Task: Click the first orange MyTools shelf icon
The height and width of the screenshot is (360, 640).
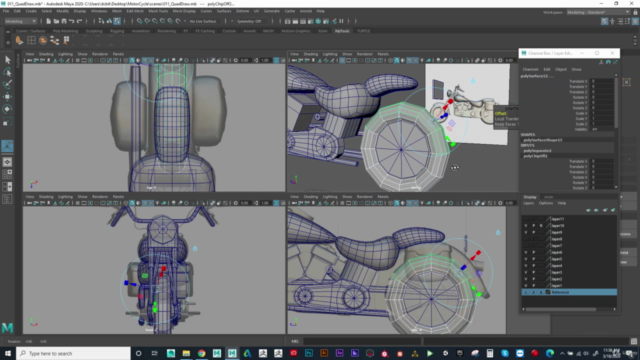Action: click(19, 40)
